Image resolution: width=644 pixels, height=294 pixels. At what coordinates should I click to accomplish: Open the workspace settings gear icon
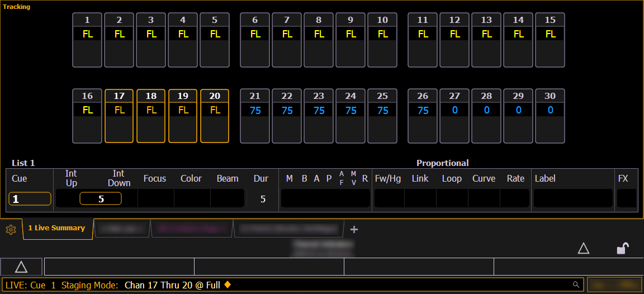10,230
